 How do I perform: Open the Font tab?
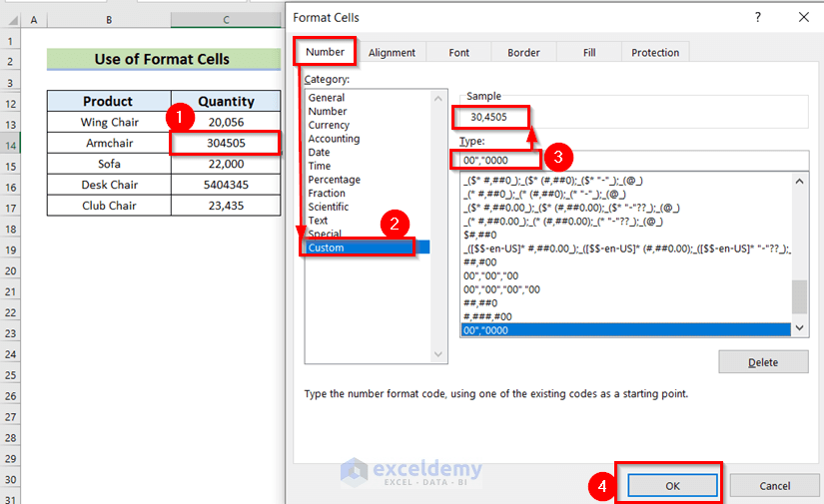coord(458,53)
